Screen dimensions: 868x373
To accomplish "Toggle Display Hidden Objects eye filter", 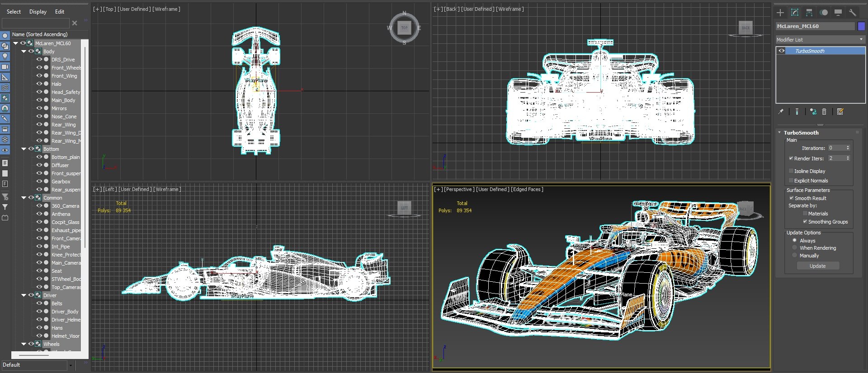I will tap(5, 150).
